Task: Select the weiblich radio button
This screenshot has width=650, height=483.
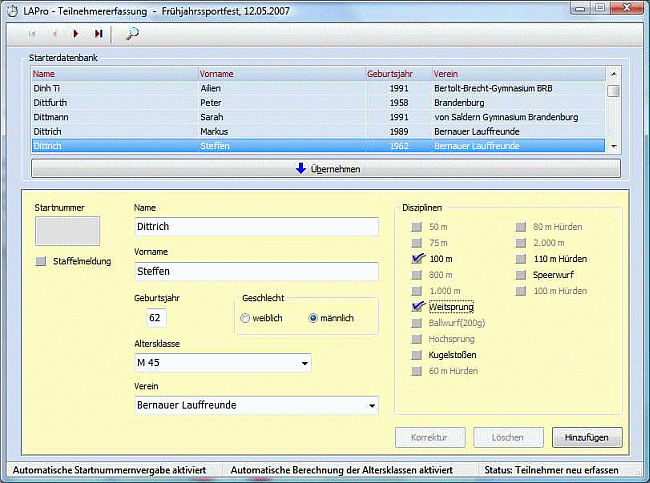Action: tap(245, 318)
